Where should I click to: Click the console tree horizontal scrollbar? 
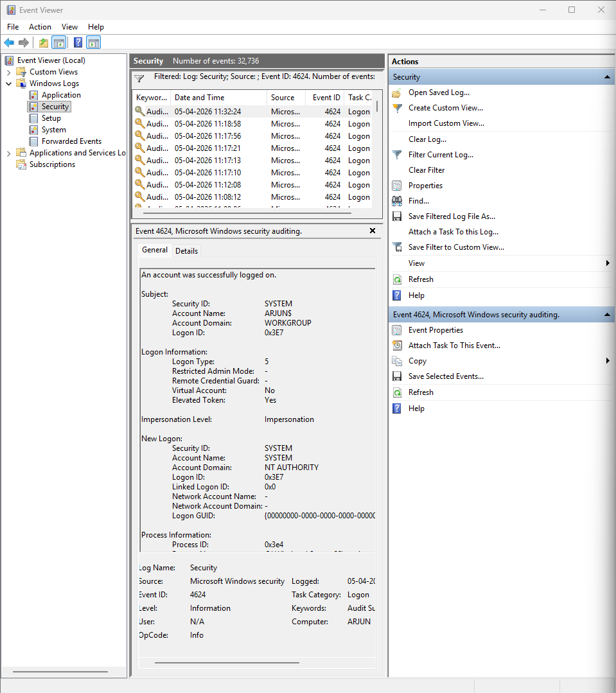click(x=60, y=672)
